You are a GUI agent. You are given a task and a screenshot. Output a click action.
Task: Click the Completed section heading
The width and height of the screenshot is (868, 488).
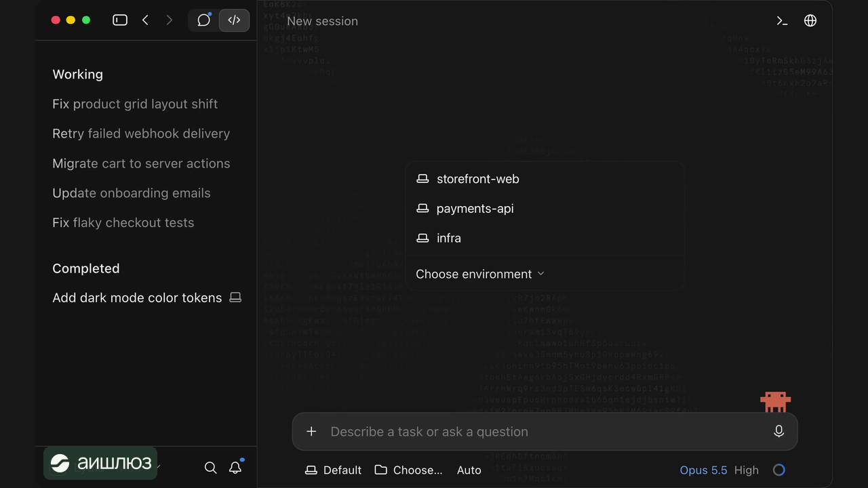tap(86, 268)
